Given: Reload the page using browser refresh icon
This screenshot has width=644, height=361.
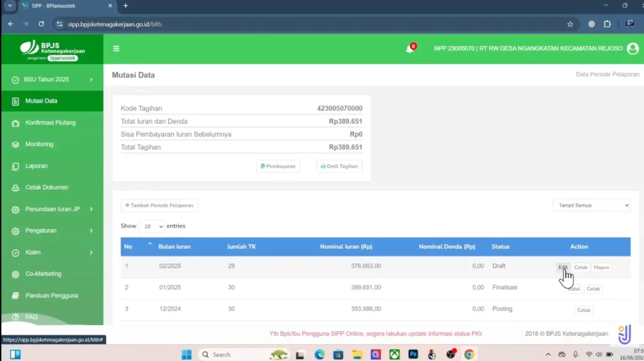Looking at the screenshot, I should coord(42,24).
